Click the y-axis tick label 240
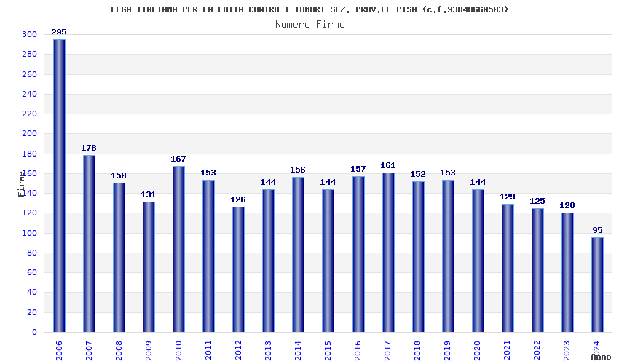Screen dimensions: 619x364 (x=30, y=95)
